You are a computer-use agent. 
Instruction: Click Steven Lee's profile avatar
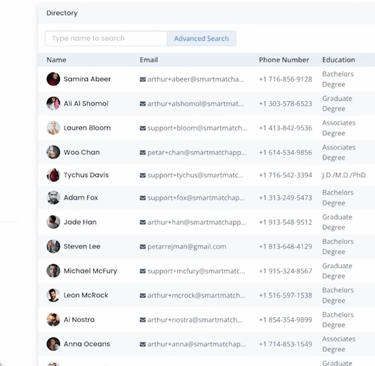click(53, 246)
